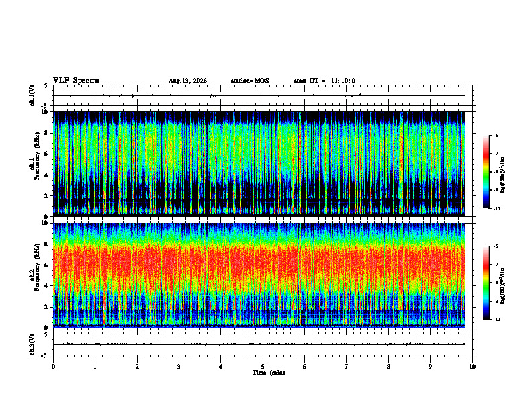Click the 'ch.3(V)' waveform axis label

click(x=32, y=345)
